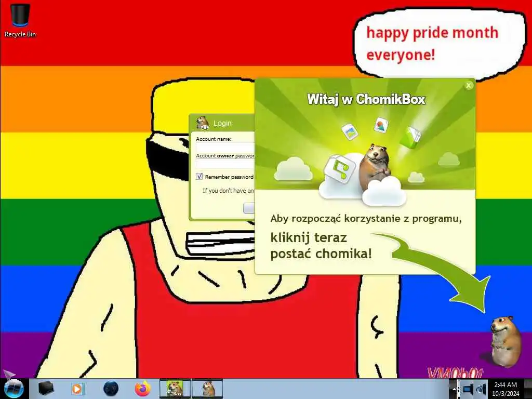Viewport: 532px width, 399px height.
Task: Open the volume speaker tray icon
Action: click(x=481, y=389)
